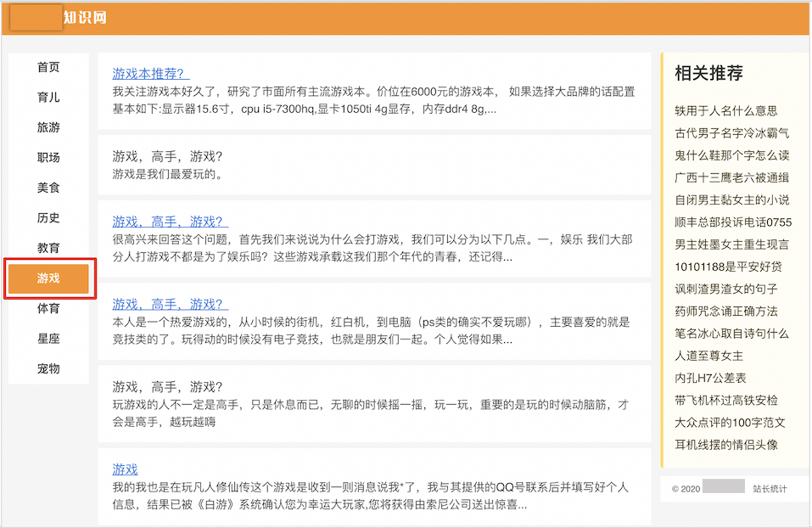Image resolution: width=812 pixels, height=528 pixels.
Task: Select the 职场 navigation item
Action: 48,157
